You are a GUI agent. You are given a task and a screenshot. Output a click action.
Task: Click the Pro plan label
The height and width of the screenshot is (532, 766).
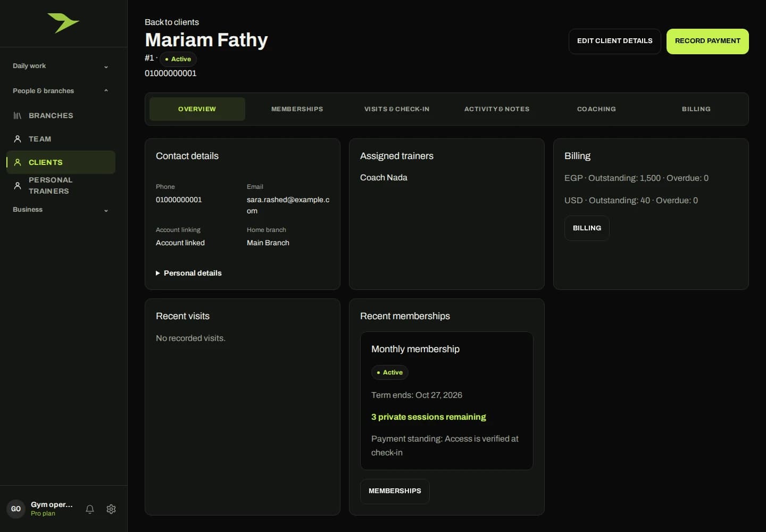(43, 513)
